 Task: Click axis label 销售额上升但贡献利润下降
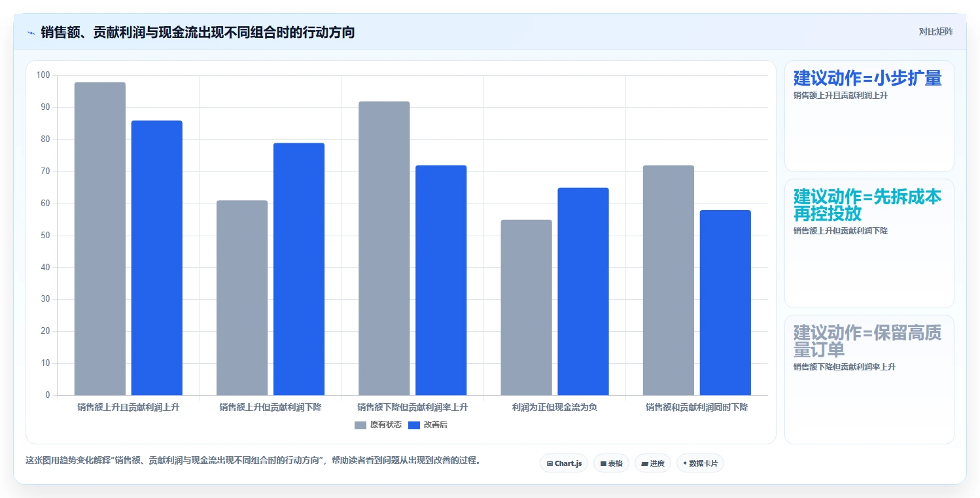[270, 407]
